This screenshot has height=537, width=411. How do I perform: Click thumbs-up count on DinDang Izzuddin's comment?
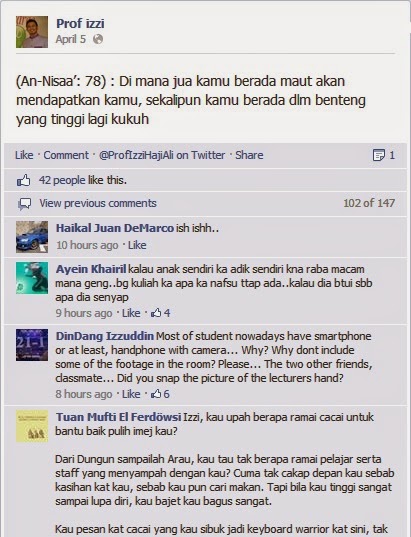(x=160, y=394)
